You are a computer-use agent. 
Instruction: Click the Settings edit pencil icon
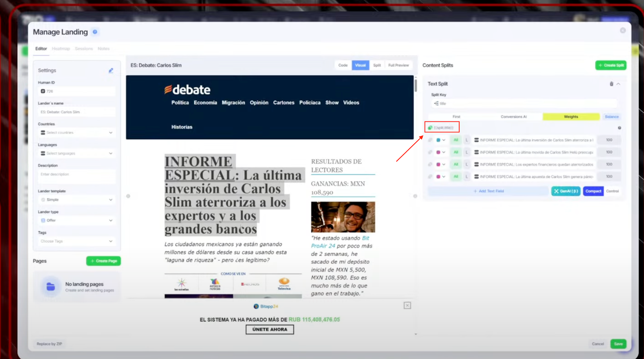[x=111, y=71]
